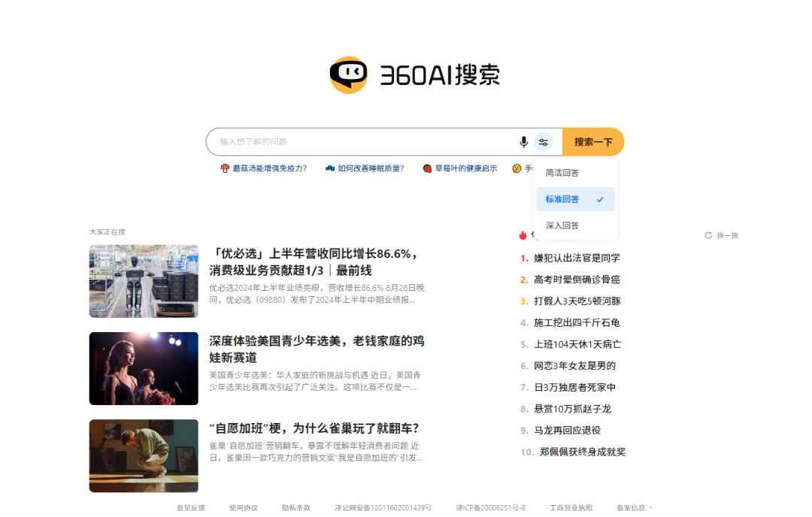Expand 备案信息 footer menu
The image size is (812, 517).
coord(635,508)
